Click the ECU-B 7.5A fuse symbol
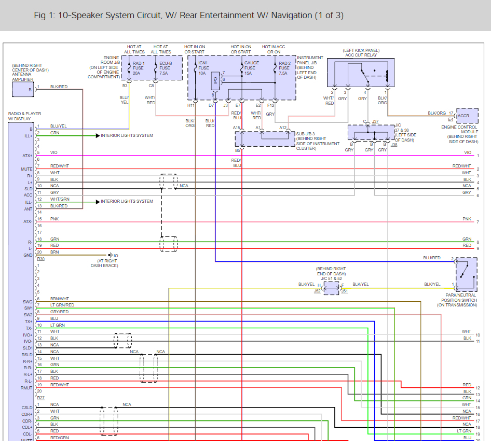Image resolution: width=491 pixels, height=448 pixels. pos(156,68)
